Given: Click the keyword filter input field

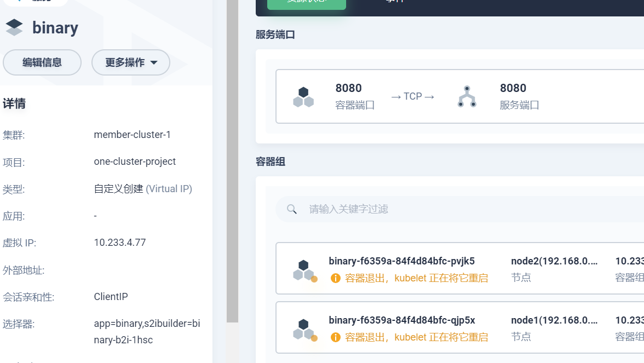Looking at the screenshot, I should pos(383,209).
